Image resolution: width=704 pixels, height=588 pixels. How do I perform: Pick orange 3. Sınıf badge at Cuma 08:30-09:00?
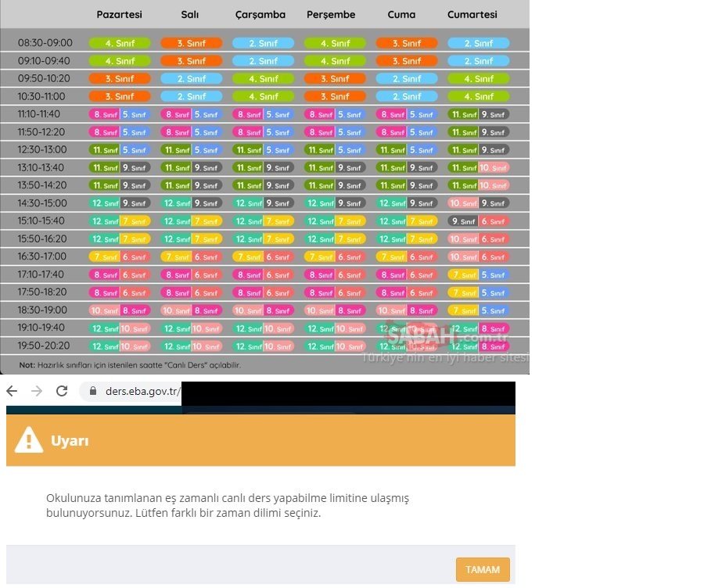[x=407, y=44]
